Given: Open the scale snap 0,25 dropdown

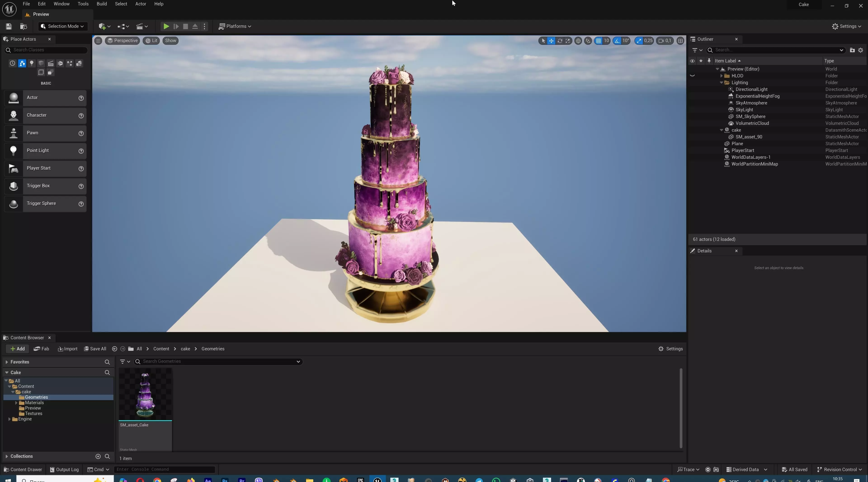Looking at the screenshot, I should tap(648, 41).
